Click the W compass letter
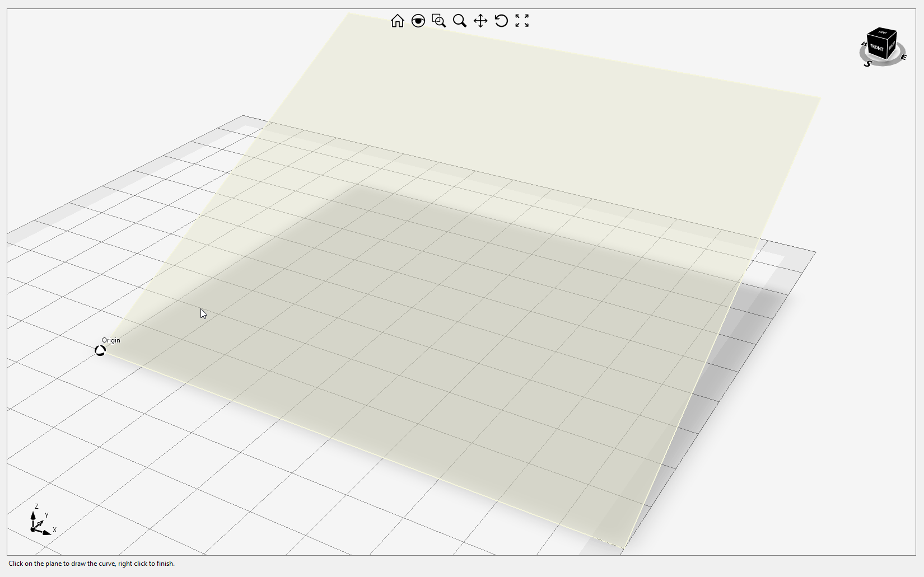 [x=864, y=44]
